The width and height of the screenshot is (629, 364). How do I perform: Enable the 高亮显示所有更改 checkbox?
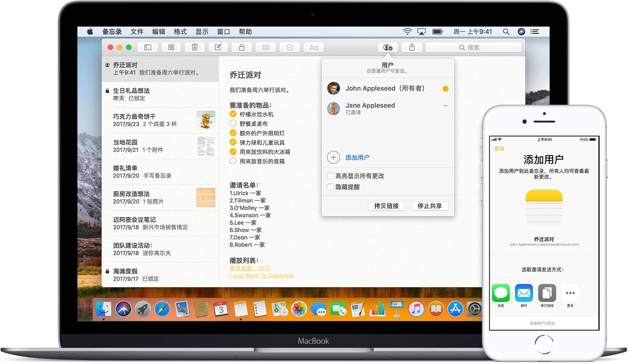(x=330, y=176)
